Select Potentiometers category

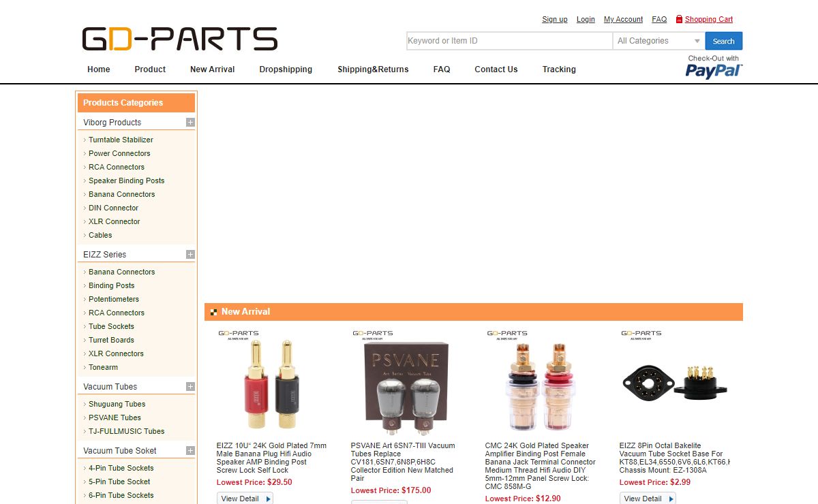(x=114, y=299)
